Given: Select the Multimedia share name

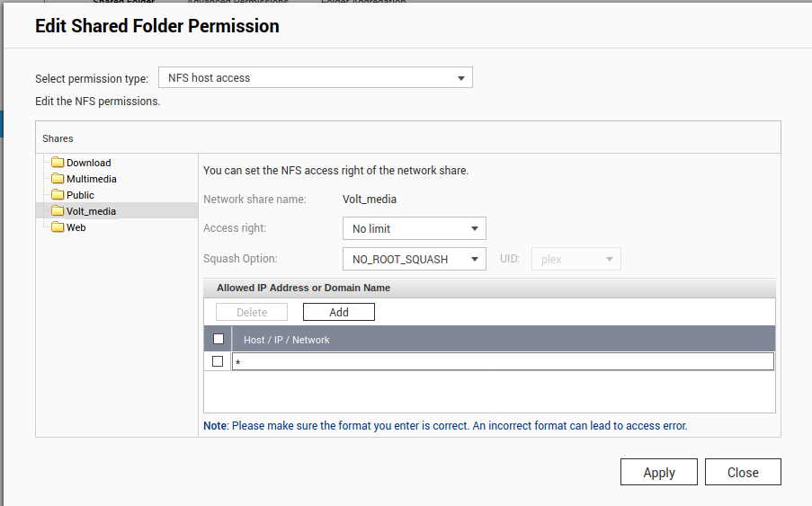Looking at the screenshot, I should point(91,179).
